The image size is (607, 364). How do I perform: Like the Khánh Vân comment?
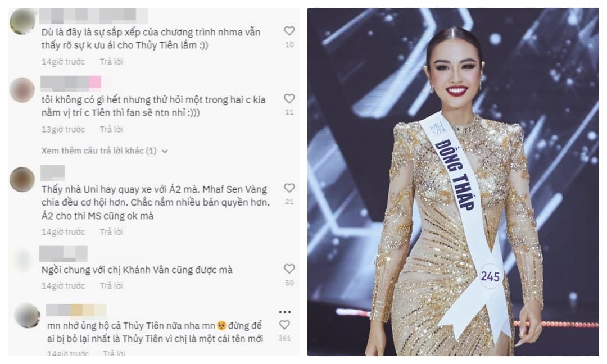pyautogui.click(x=289, y=269)
